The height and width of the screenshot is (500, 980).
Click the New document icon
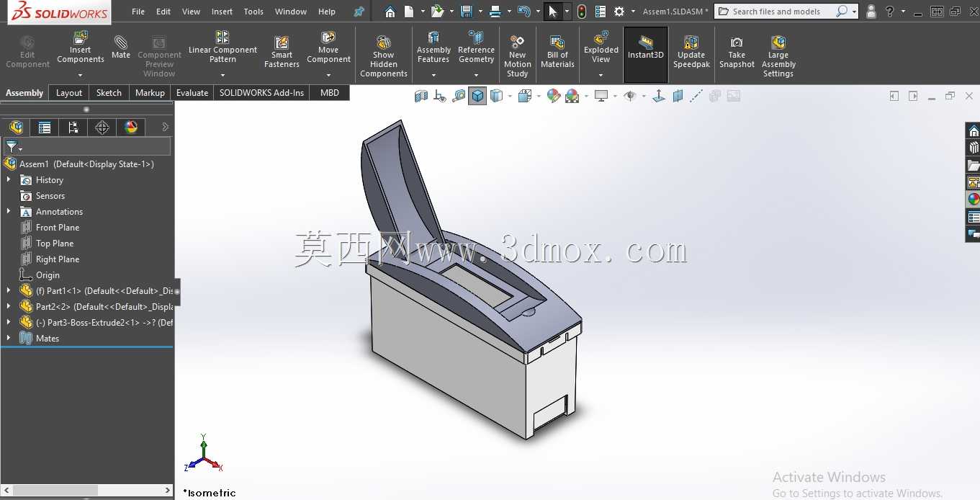409,12
